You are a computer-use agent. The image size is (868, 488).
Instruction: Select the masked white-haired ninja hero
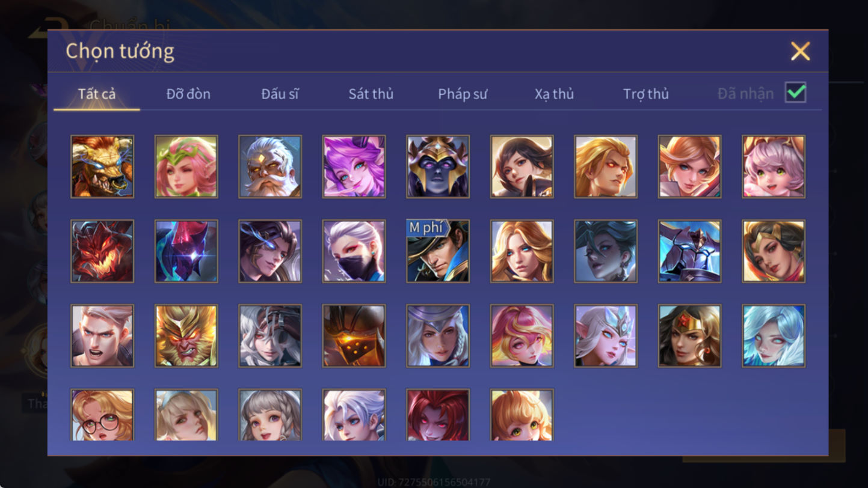click(354, 251)
